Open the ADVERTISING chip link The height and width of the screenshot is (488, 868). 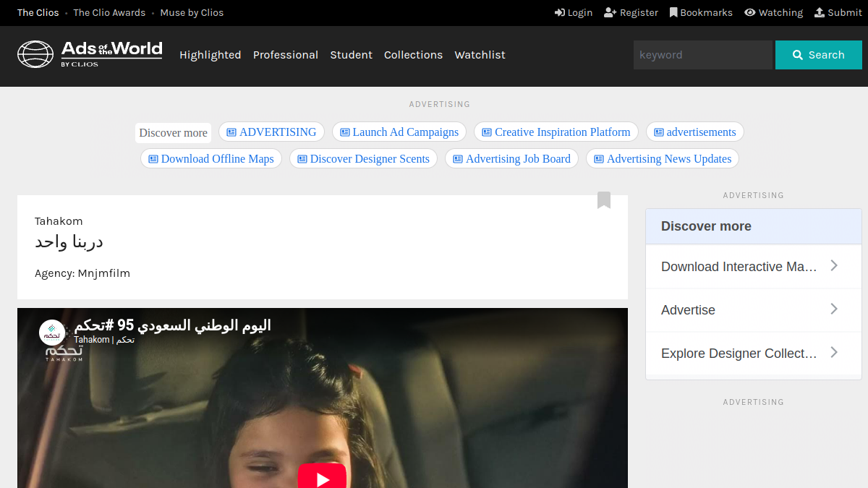pyautogui.click(x=271, y=132)
